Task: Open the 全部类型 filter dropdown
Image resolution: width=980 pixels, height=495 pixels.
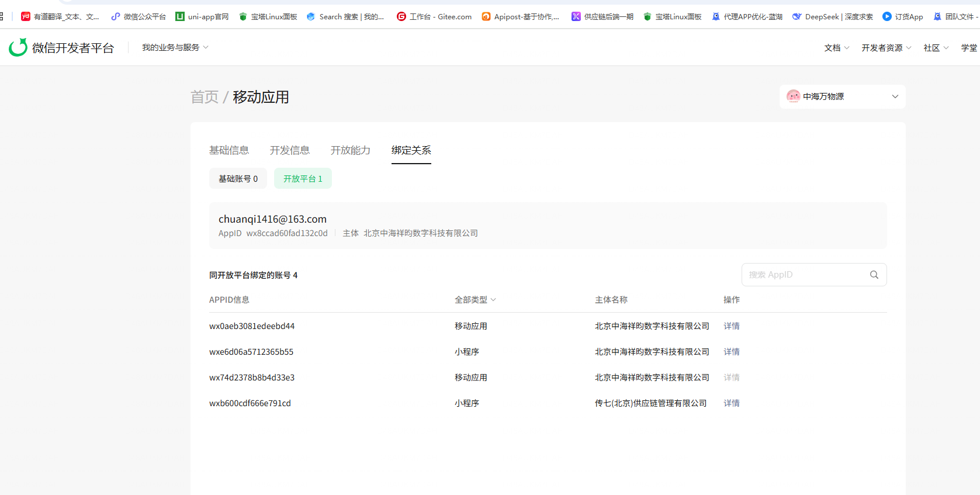Action: point(475,300)
